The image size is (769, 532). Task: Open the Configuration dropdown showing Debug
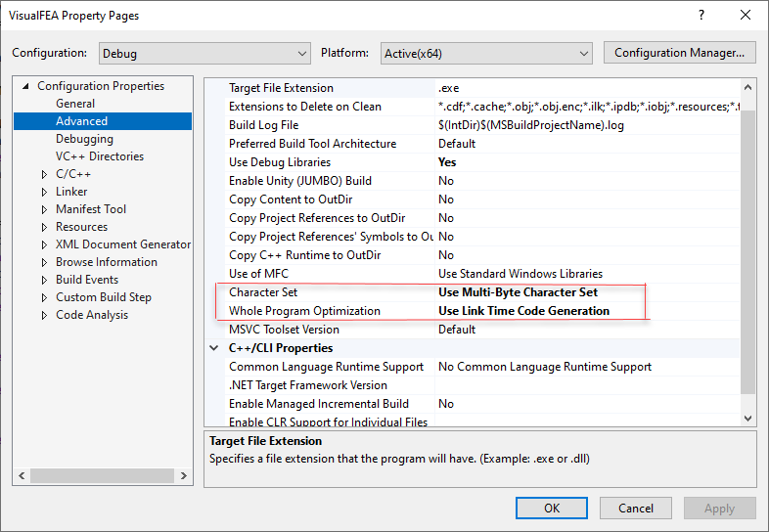[x=204, y=54]
